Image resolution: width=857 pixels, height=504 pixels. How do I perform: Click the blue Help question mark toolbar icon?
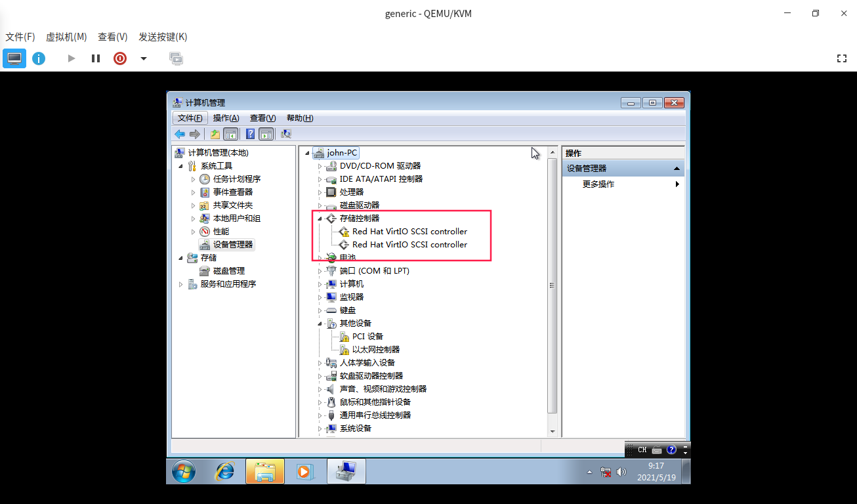[x=251, y=134]
